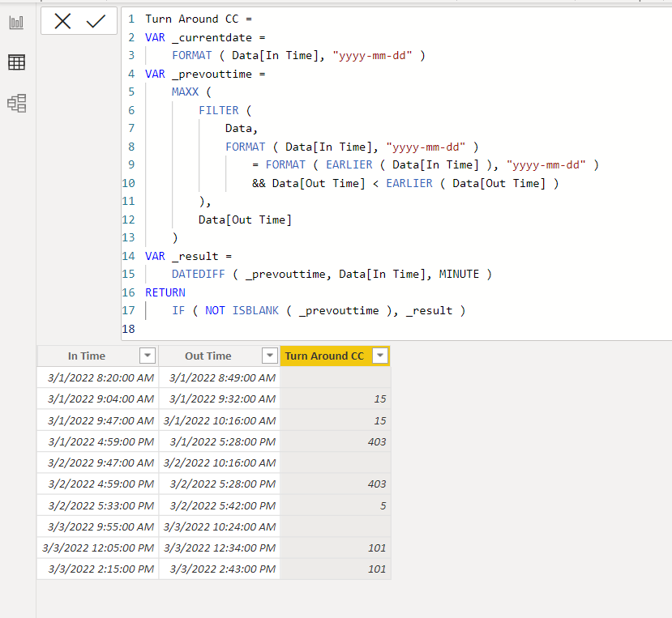The width and height of the screenshot is (672, 618).
Task: Click the FILTER function on line 6
Action: point(219,110)
